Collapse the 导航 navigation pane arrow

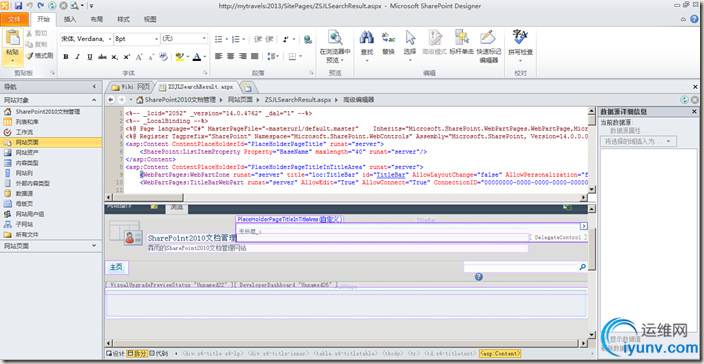pos(94,87)
